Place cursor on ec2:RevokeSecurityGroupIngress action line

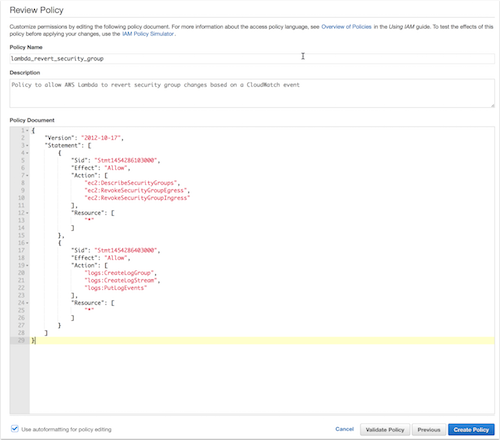pyautogui.click(x=137, y=198)
